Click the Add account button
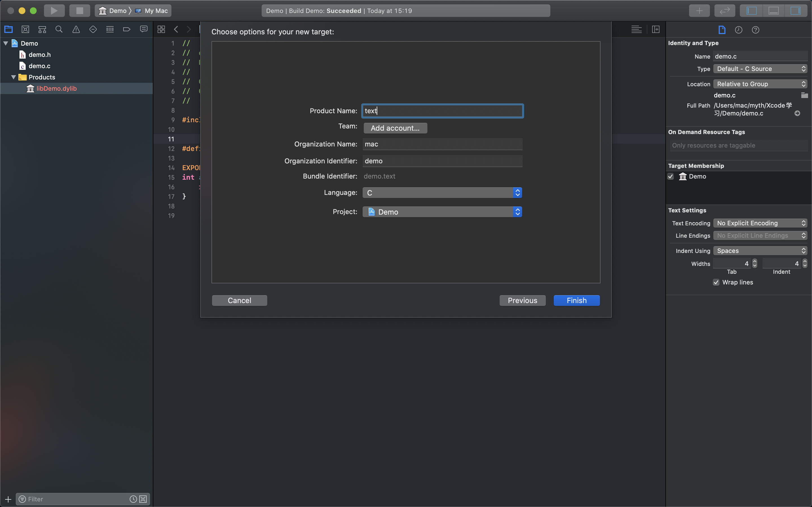Image resolution: width=812 pixels, height=507 pixels. tap(395, 128)
